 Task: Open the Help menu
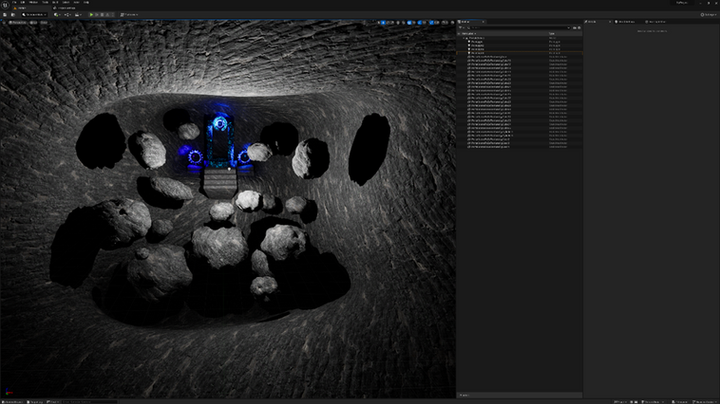86,2
